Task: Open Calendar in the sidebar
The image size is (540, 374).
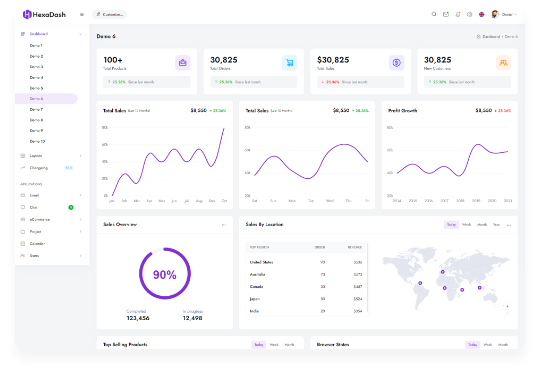Action: pos(37,243)
